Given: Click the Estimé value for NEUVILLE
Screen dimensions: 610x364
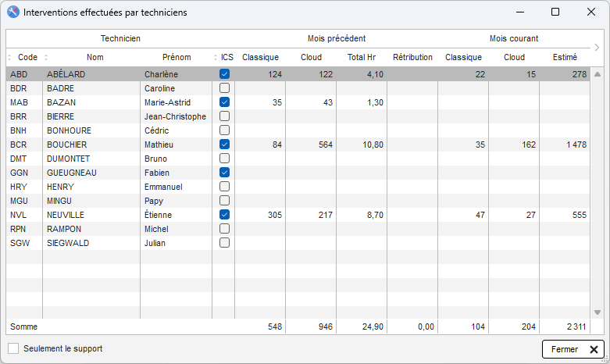Looking at the screenshot, I should [x=578, y=215].
